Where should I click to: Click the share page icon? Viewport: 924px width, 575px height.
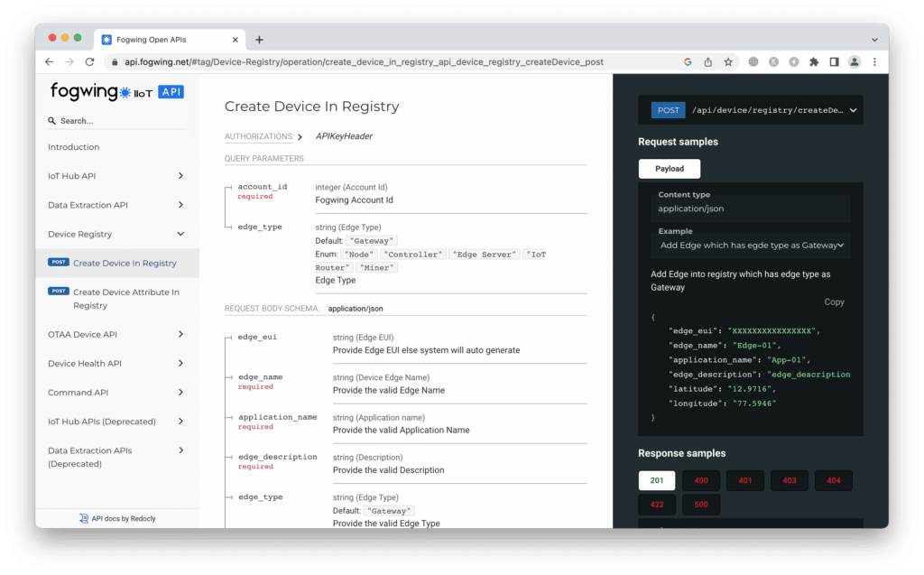point(708,62)
